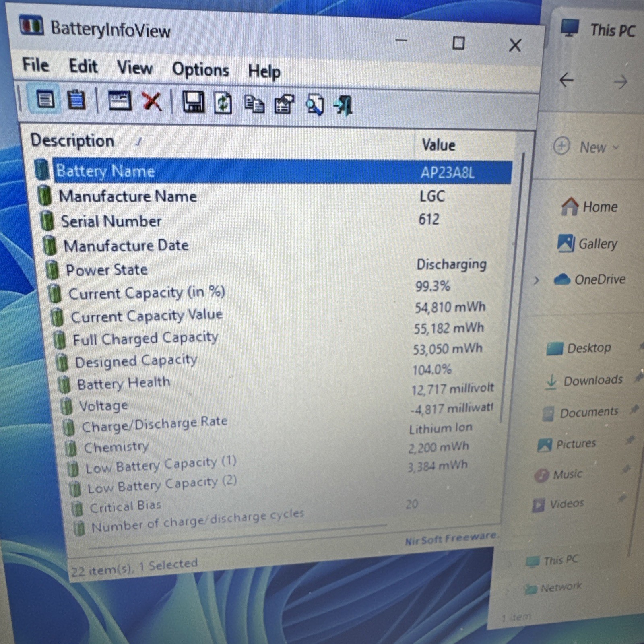The image size is (644, 644).
Task: Open the Properties toolbar icon with hand
Action: point(284,105)
